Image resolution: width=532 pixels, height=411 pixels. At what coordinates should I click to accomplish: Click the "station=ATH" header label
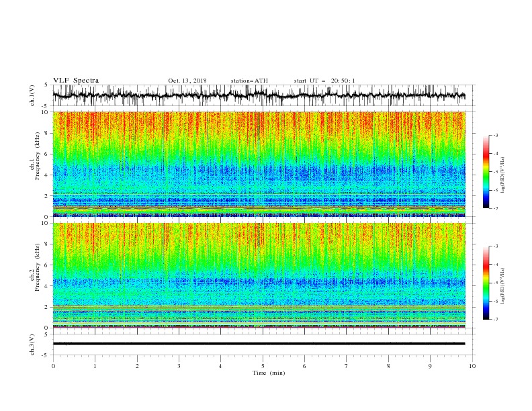point(249,81)
